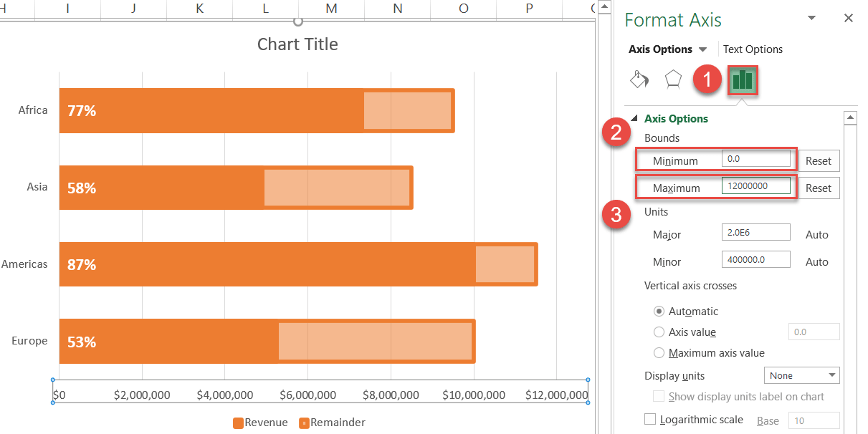Click the Asia category axis label
The width and height of the screenshot is (868, 434).
(x=37, y=187)
